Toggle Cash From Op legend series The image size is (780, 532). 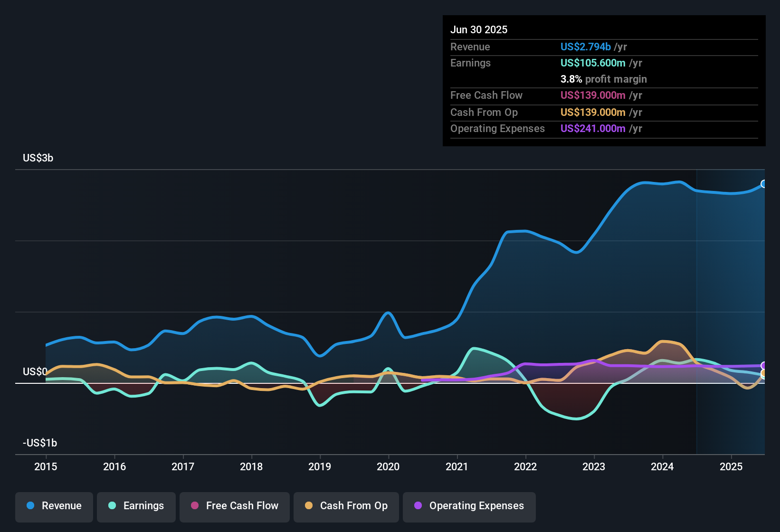click(346, 506)
